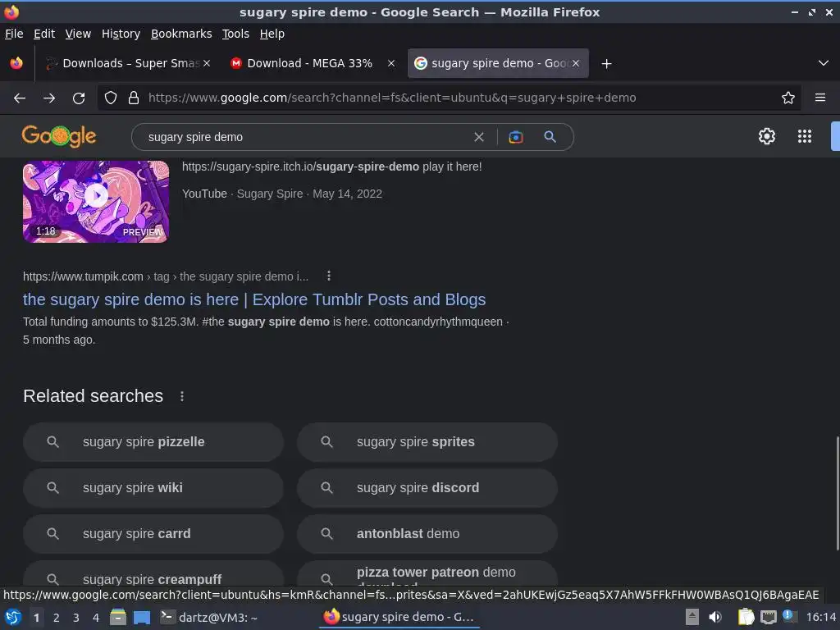840x630 pixels.
Task: Open Firefox View pinned icon
Action: (16, 63)
